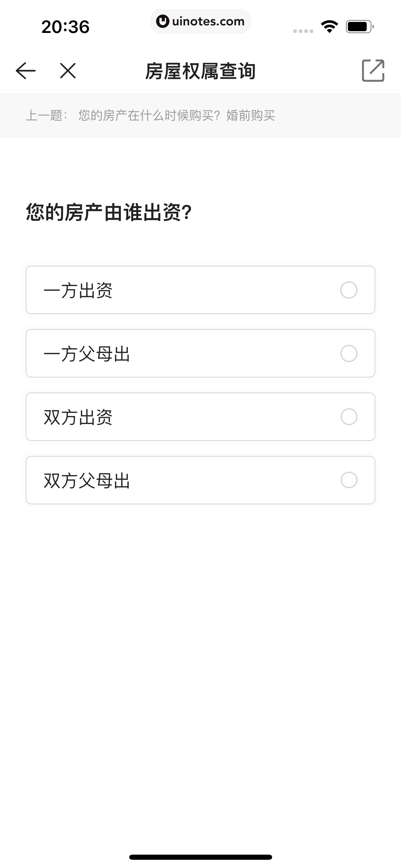The height and width of the screenshot is (868, 401).
Task: Tap the 20:36 clock
Action: (x=65, y=27)
